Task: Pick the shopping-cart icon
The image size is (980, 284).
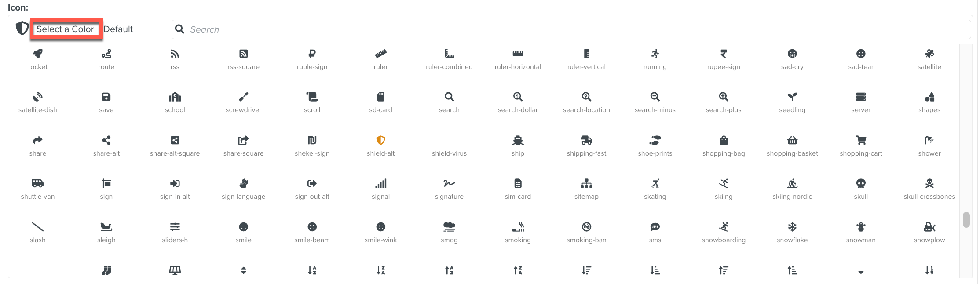Action: (x=861, y=141)
